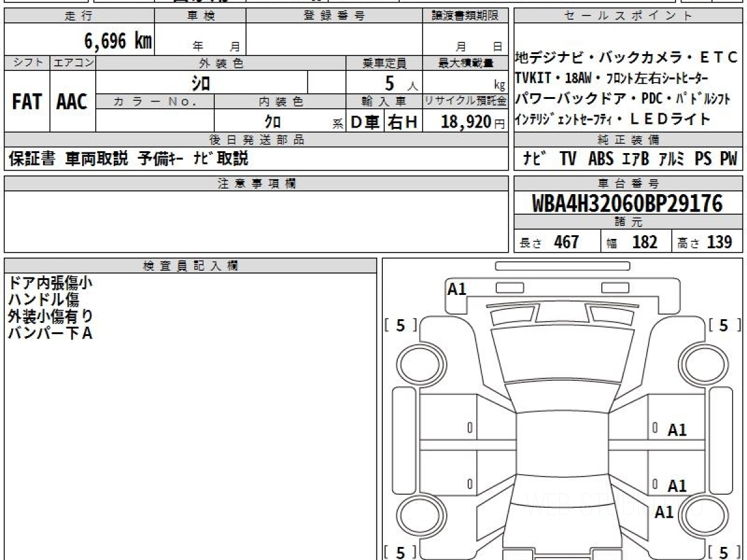747x560 pixels.
Task: Click the ABS equipment label
Action: click(x=601, y=159)
